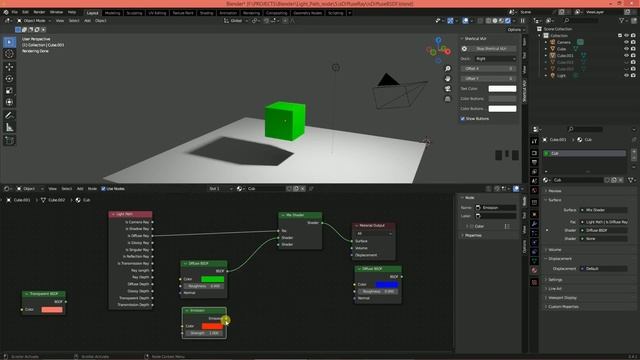Screen dimensions: 640x360
Task: Click the Blender logo menu icon
Action: click(6, 12)
